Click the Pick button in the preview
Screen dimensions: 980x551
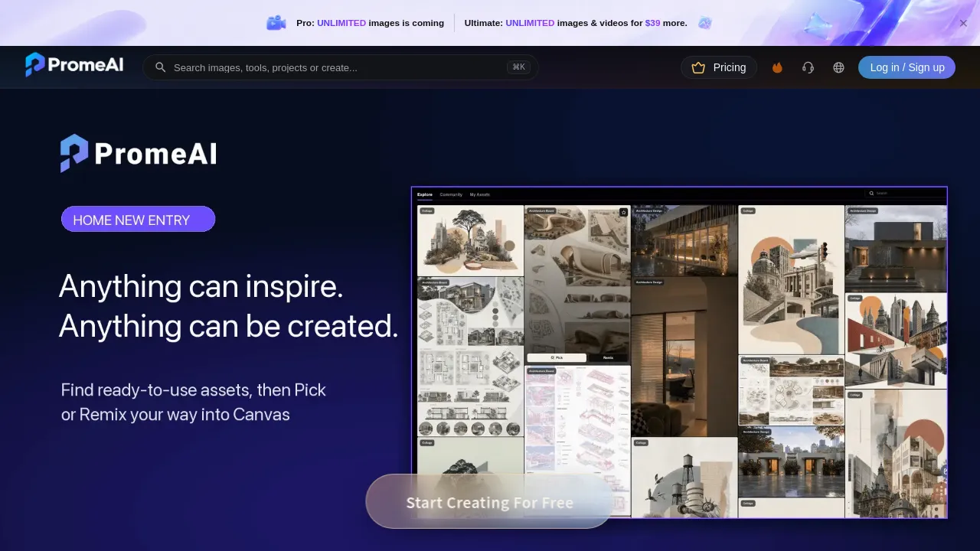(x=557, y=357)
